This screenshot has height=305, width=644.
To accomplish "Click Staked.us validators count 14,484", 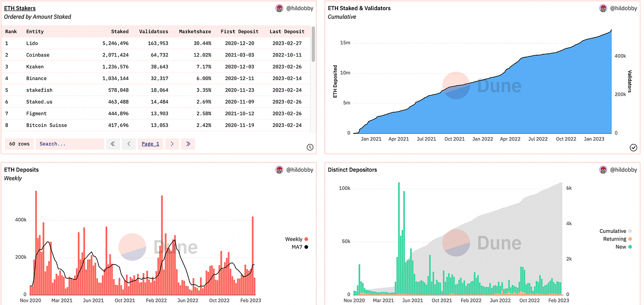I will point(158,102).
